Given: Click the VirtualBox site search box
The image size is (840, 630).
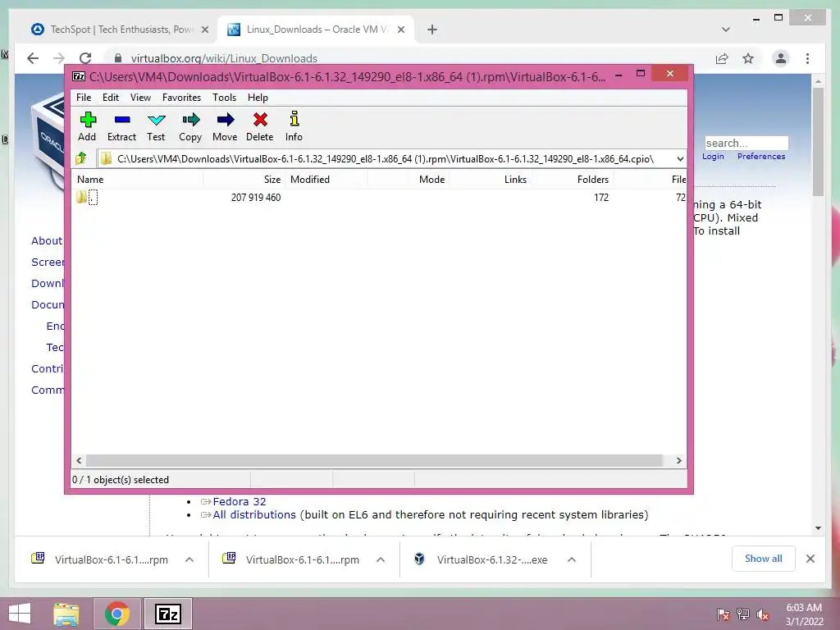Looking at the screenshot, I should pyautogui.click(x=746, y=143).
